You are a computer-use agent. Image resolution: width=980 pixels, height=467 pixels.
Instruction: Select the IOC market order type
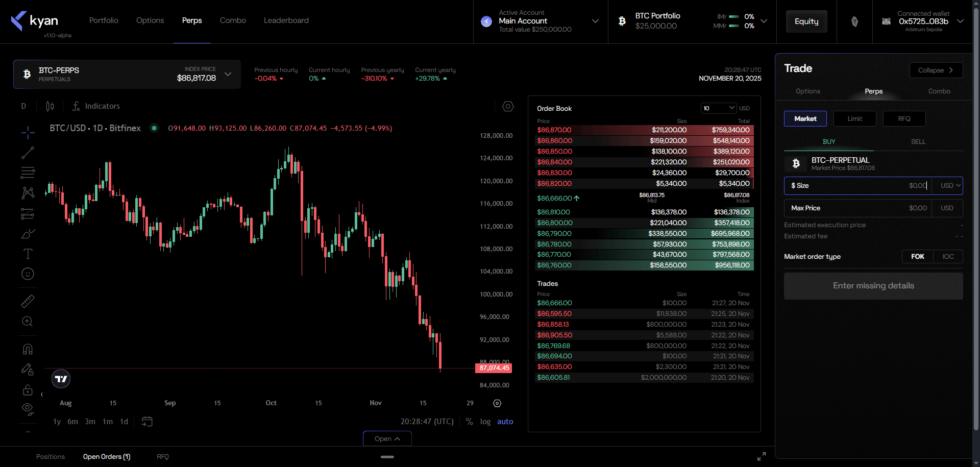pos(948,257)
